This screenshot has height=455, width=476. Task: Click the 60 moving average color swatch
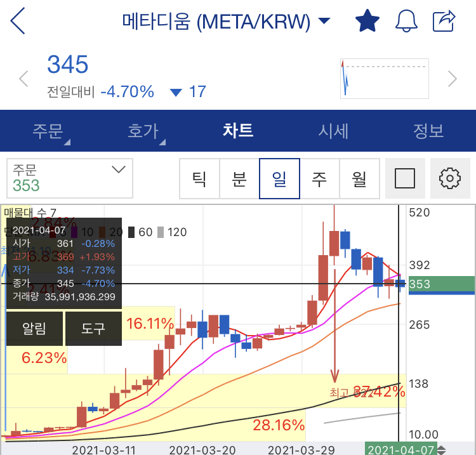tap(131, 232)
